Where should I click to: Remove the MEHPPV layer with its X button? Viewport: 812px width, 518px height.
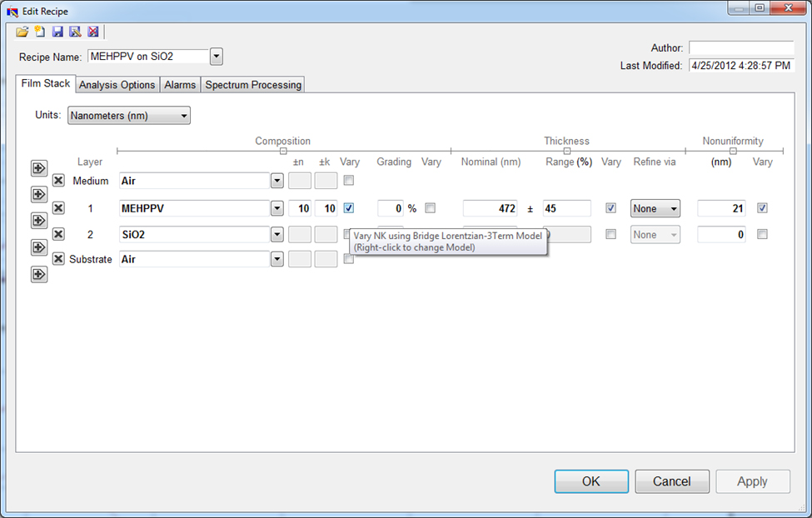pyautogui.click(x=58, y=208)
